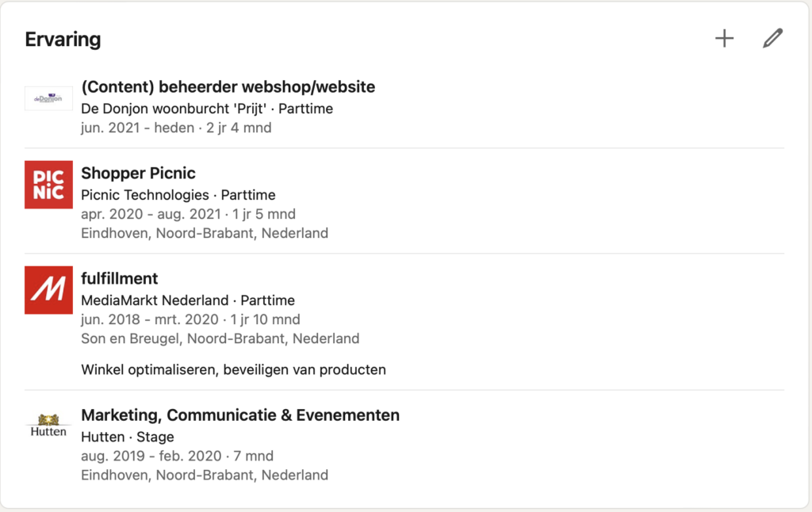Screen dimensions: 812x512
Task: Open the Marketing, Communicatie & Evenementen role
Action: [x=240, y=415]
